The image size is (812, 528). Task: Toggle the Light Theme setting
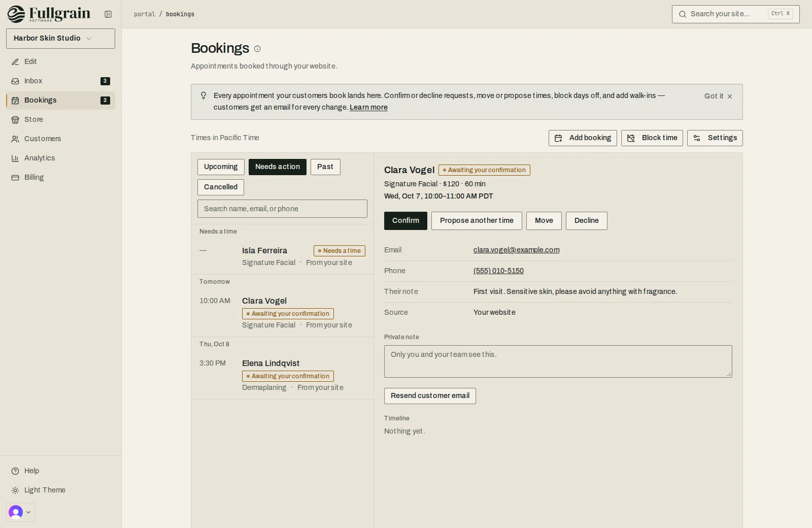click(x=60, y=490)
